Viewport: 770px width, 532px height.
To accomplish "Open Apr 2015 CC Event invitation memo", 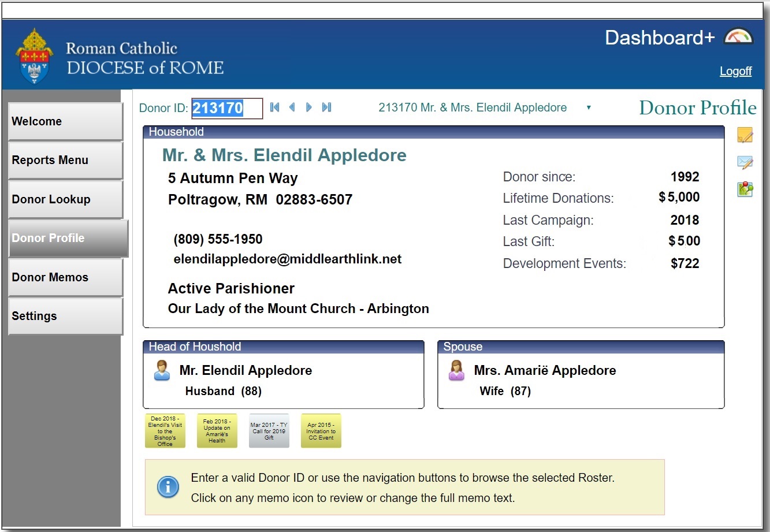I will point(321,431).
